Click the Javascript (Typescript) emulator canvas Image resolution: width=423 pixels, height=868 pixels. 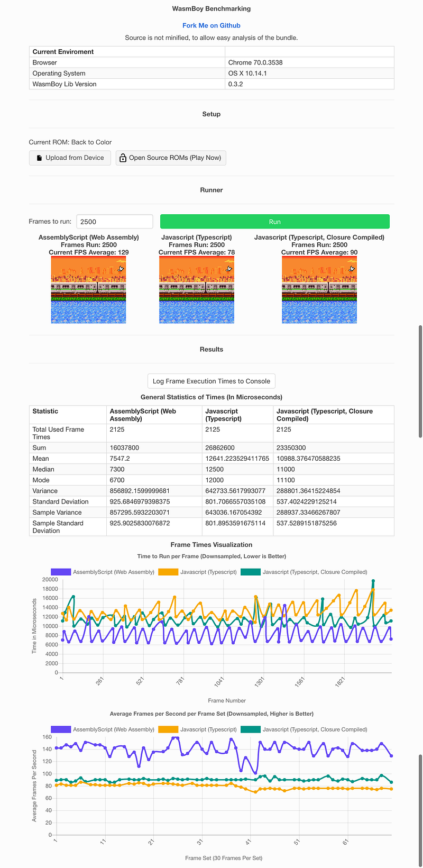click(x=197, y=289)
